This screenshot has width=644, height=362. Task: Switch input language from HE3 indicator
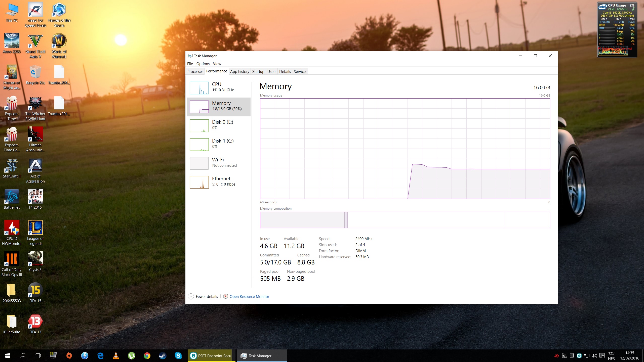611,356
